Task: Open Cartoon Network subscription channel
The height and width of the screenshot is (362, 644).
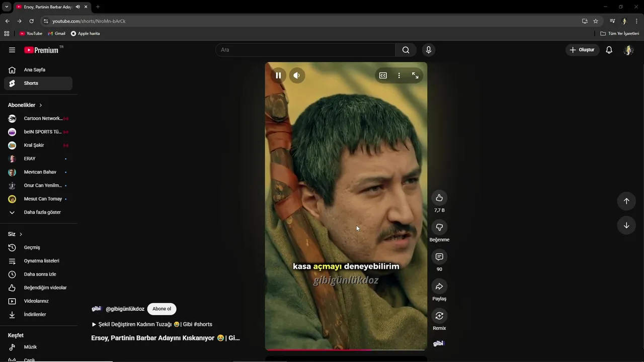Action: click(x=38, y=119)
